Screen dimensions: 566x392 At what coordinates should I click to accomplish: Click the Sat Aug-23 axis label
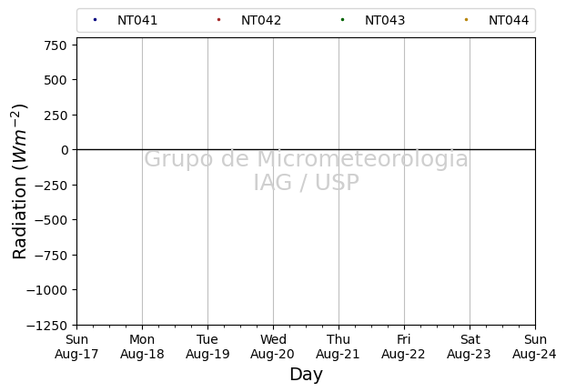point(470,347)
